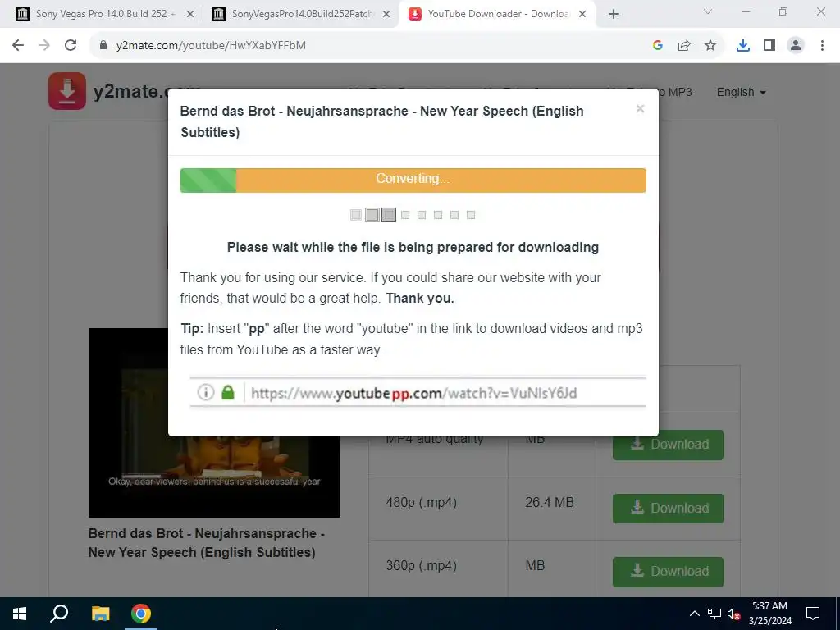The height and width of the screenshot is (630, 840).
Task: Click the 480p (.mp4) format text
Action: click(422, 503)
